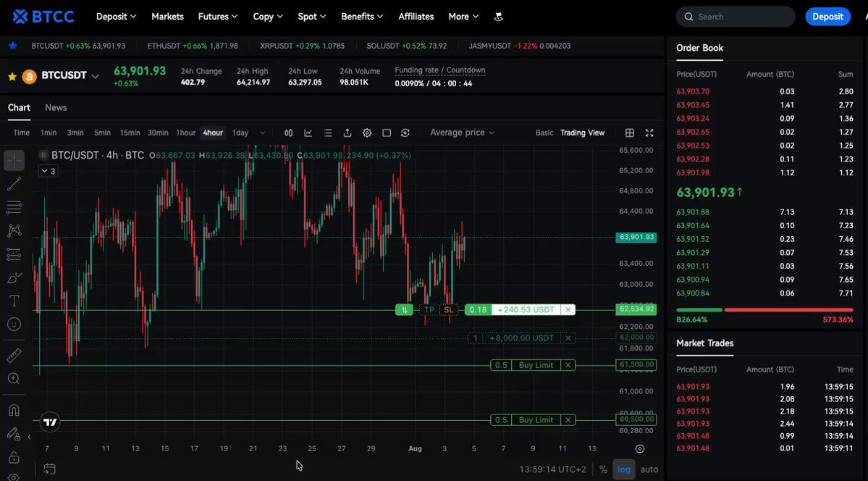The height and width of the screenshot is (481, 868).
Task: Click the candlestick chart style icon
Action: coord(288,133)
